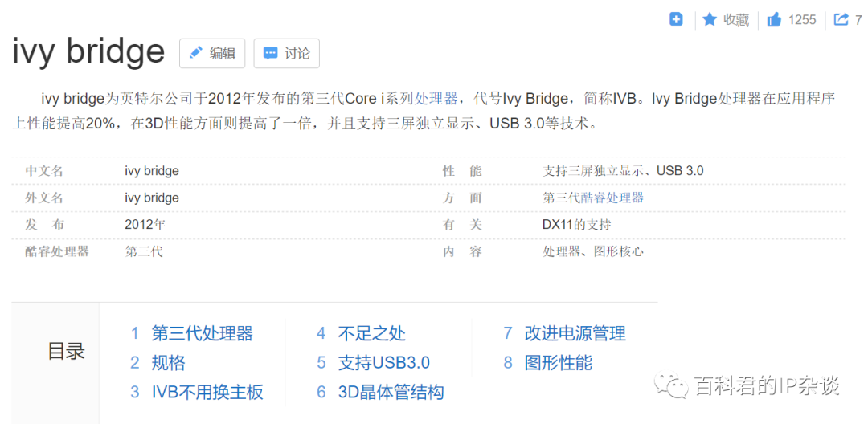
Task: Click the 1255 likes count
Action: pos(802,20)
